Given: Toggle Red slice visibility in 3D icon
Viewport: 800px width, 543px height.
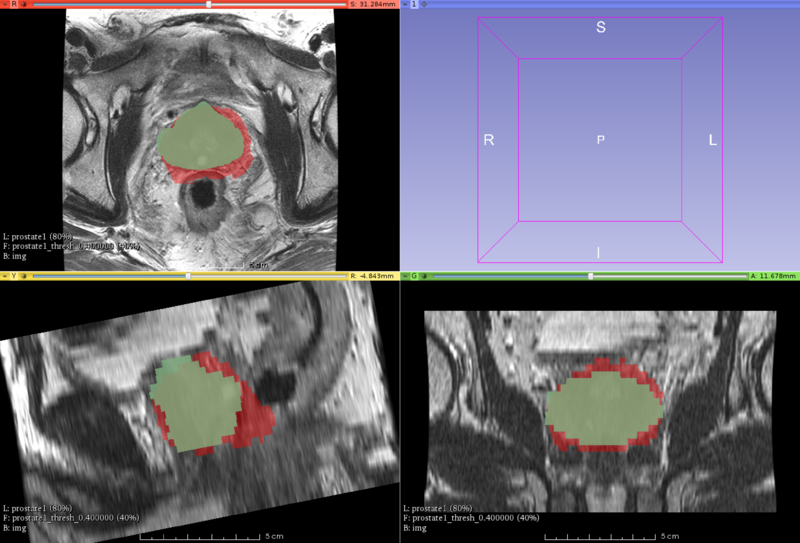Looking at the screenshot, I should 23,4.
